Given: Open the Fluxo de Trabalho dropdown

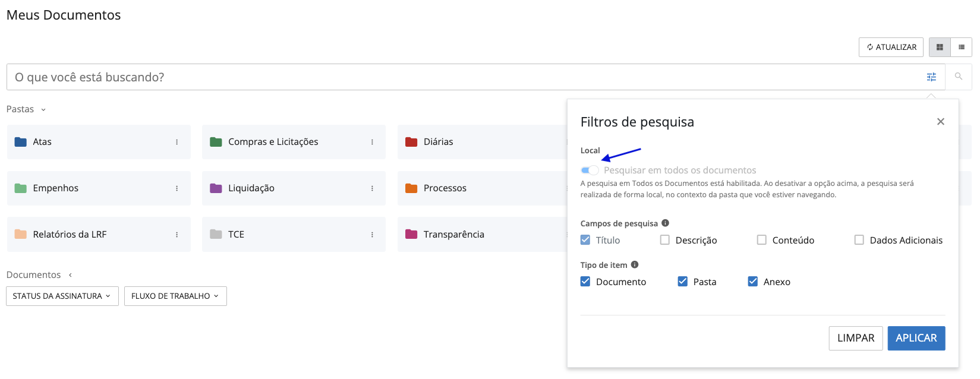Looking at the screenshot, I should click(x=175, y=296).
